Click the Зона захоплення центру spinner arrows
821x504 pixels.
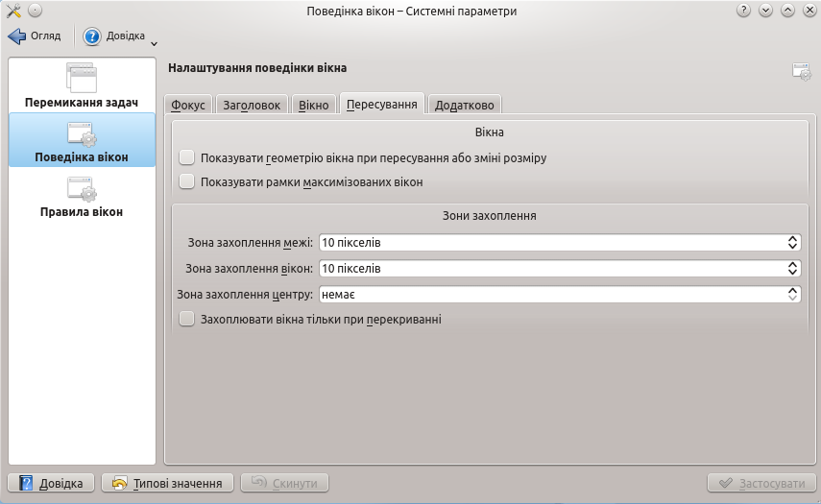[792, 294]
